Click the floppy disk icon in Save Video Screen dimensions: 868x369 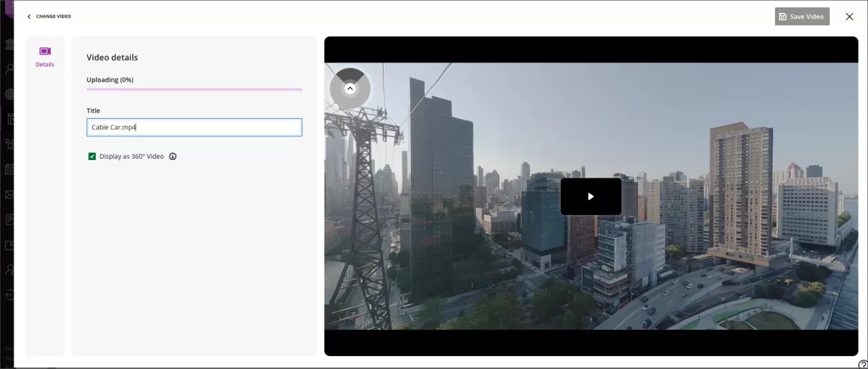783,16
